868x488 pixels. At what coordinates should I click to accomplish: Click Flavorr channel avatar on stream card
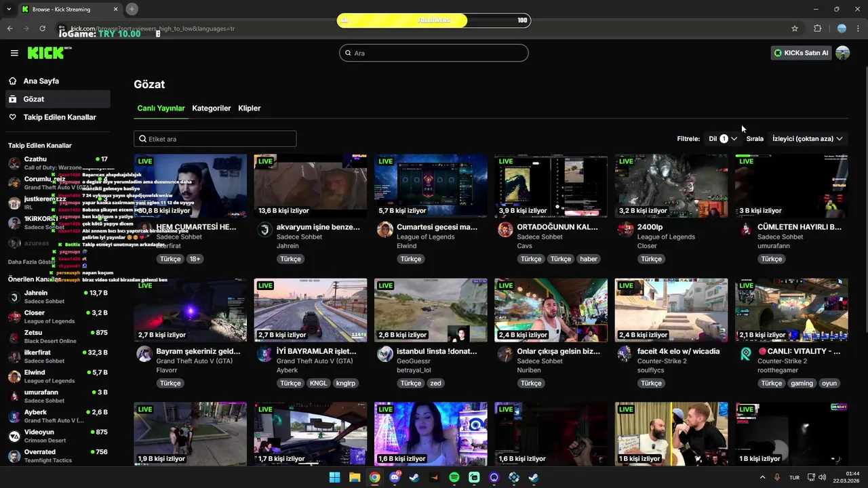(x=144, y=353)
